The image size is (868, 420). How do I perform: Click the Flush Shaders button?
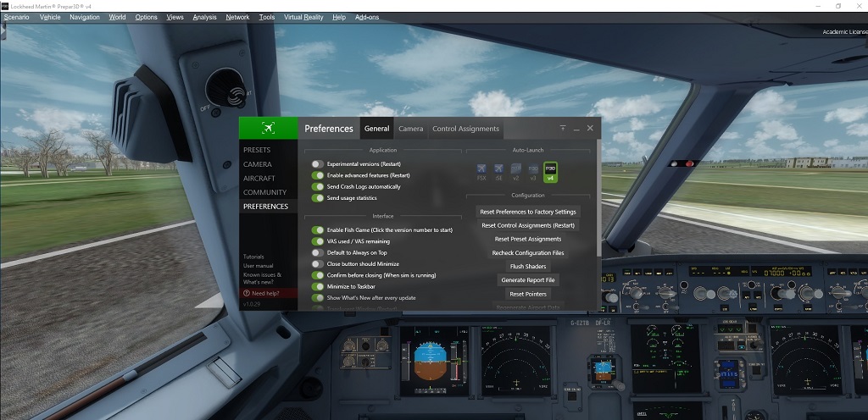click(x=528, y=267)
